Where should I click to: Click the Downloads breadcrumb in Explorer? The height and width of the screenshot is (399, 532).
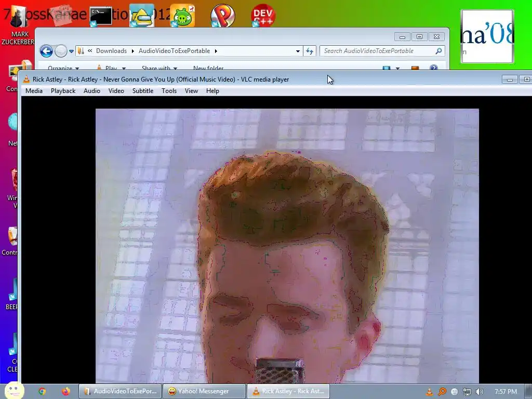[x=111, y=51]
